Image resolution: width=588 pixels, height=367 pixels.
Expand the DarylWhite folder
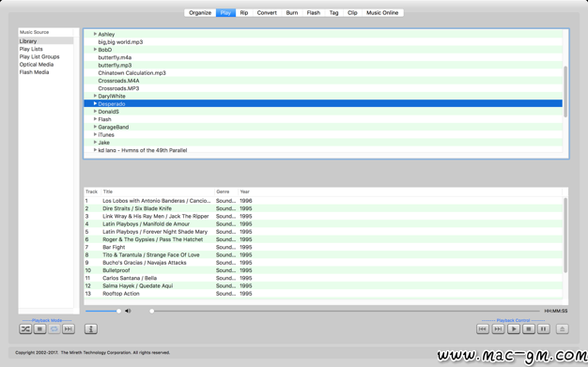(x=95, y=96)
